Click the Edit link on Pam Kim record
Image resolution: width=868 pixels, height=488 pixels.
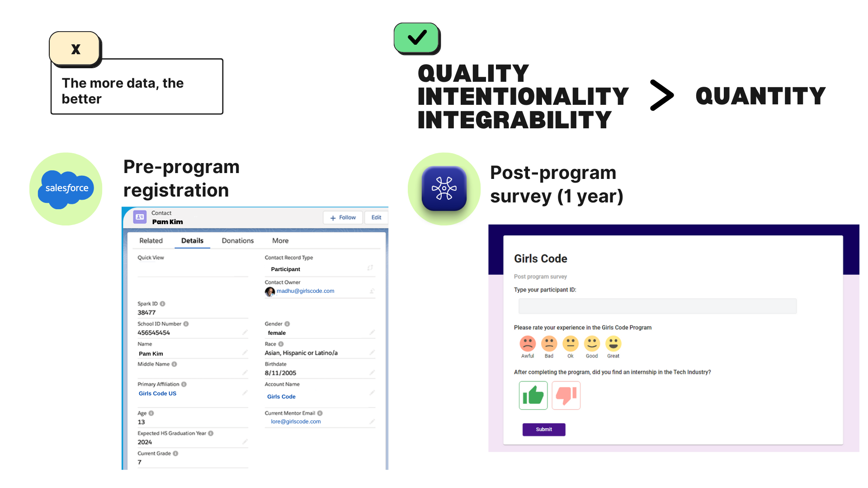(376, 217)
